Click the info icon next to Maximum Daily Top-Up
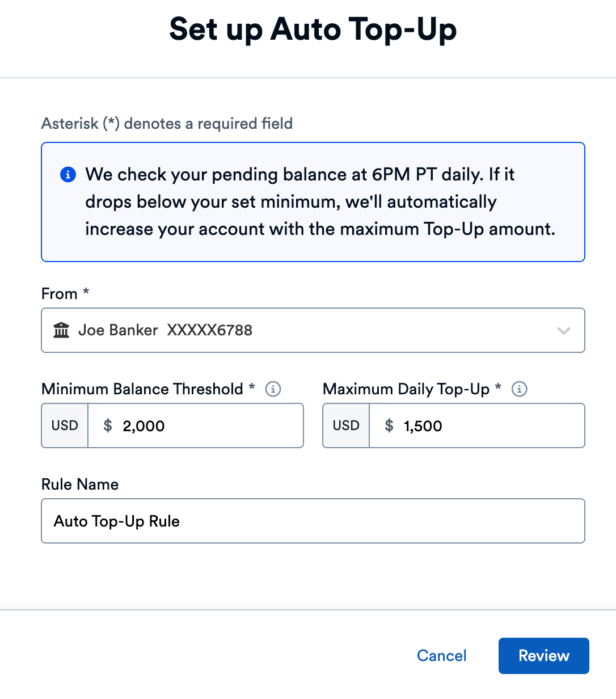 coord(520,389)
